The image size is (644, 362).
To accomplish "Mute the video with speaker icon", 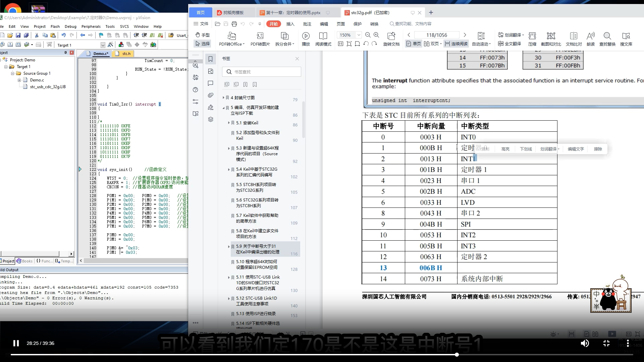I will click(585, 343).
